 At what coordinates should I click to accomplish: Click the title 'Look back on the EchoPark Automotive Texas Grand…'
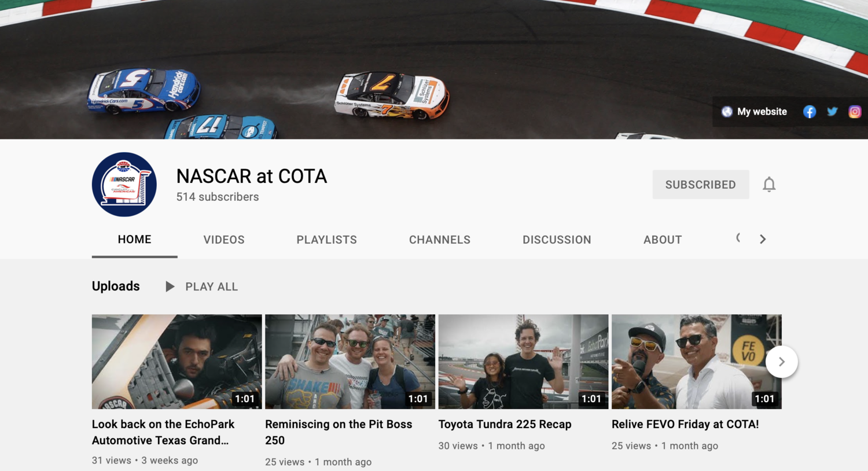(163, 432)
